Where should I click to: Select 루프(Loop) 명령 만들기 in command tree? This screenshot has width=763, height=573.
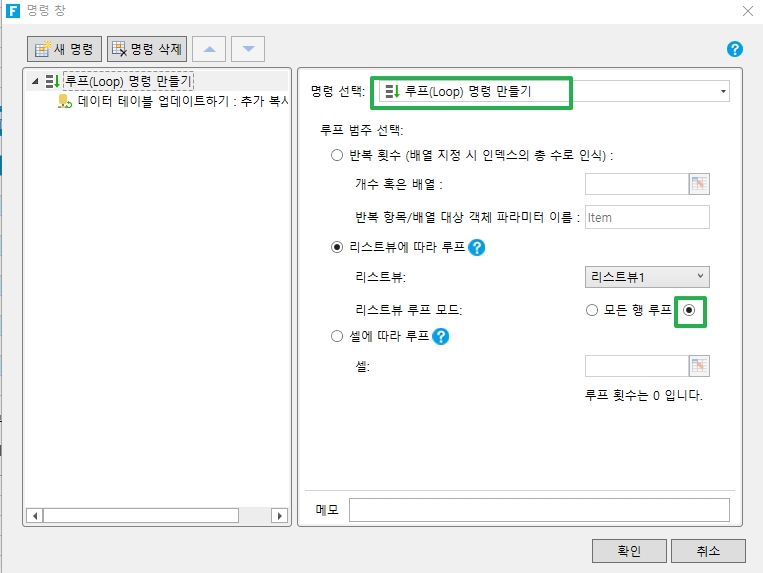[x=128, y=81]
